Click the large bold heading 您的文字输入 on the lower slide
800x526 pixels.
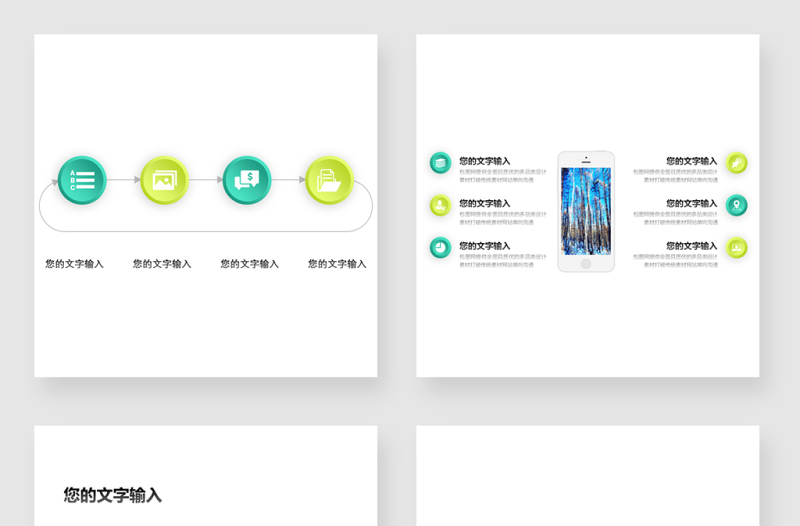click(113, 495)
